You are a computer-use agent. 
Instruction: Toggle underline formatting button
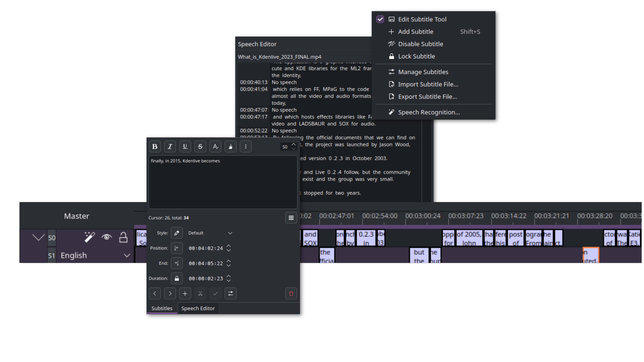click(x=185, y=147)
